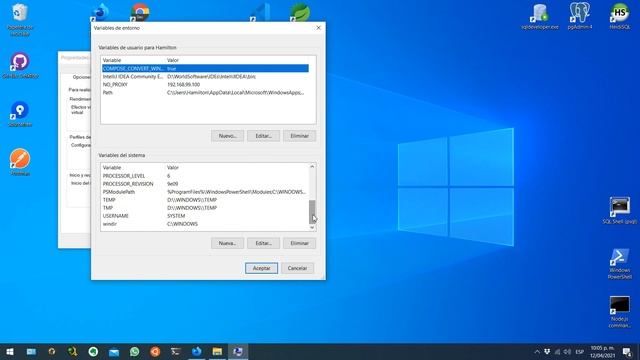Screen dimensions: 640x360
Task: Open the terminal icon on the taskbar
Action: tap(176, 351)
